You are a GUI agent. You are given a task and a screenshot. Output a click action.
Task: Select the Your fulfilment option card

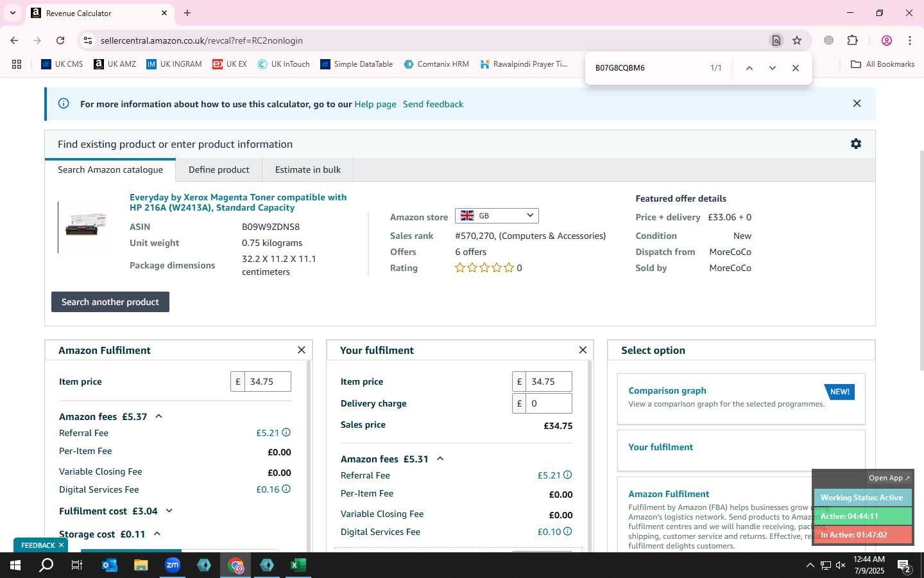click(741, 451)
